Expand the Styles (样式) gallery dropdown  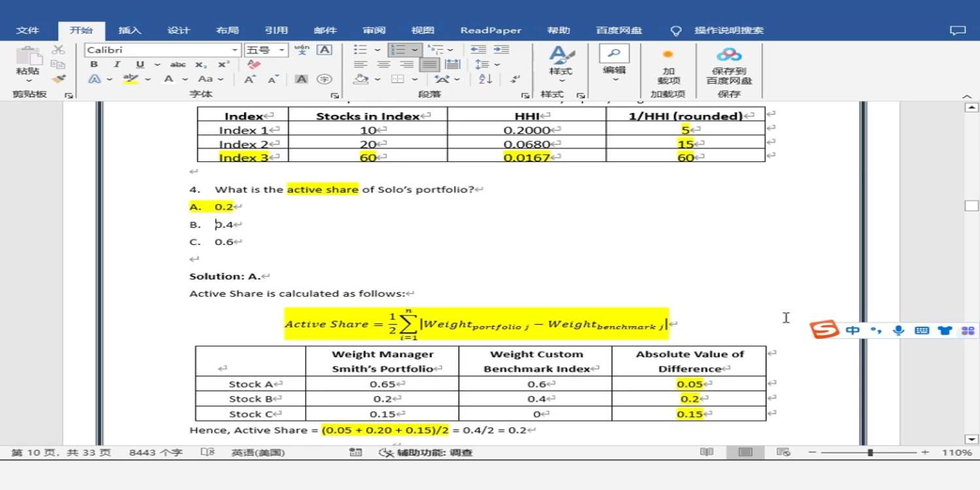[561, 80]
